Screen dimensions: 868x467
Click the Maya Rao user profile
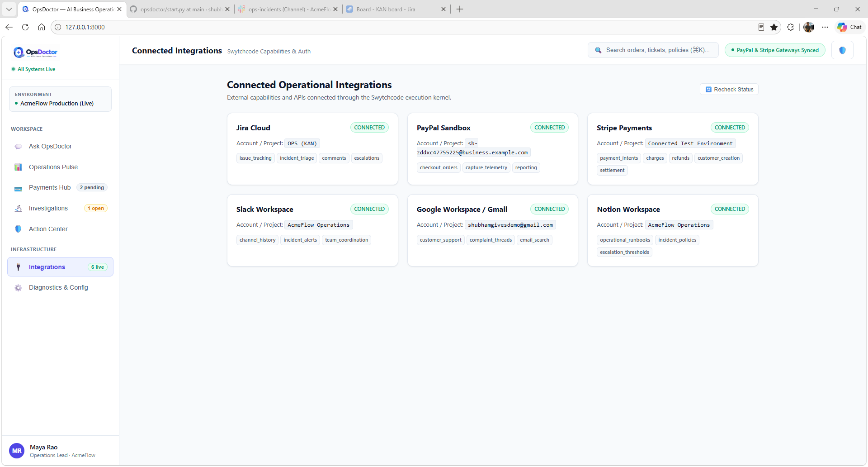click(60, 451)
